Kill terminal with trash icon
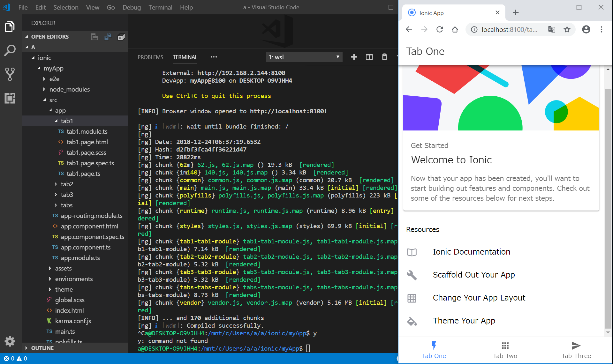The height and width of the screenshot is (364, 613). tap(384, 57)
